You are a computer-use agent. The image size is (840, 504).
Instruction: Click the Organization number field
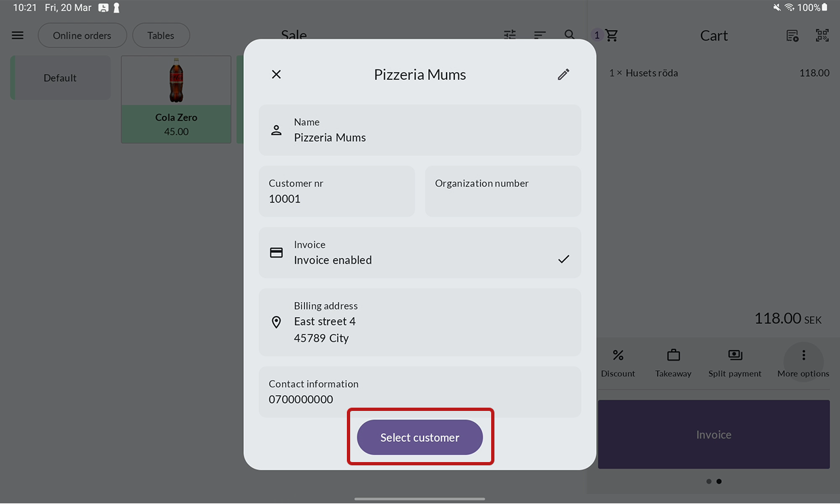coord(503,191)
